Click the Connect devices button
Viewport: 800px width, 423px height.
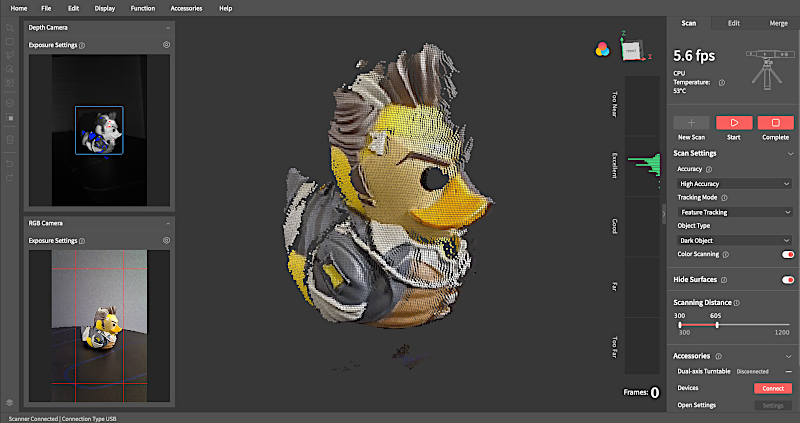click(x=773, y=388)
